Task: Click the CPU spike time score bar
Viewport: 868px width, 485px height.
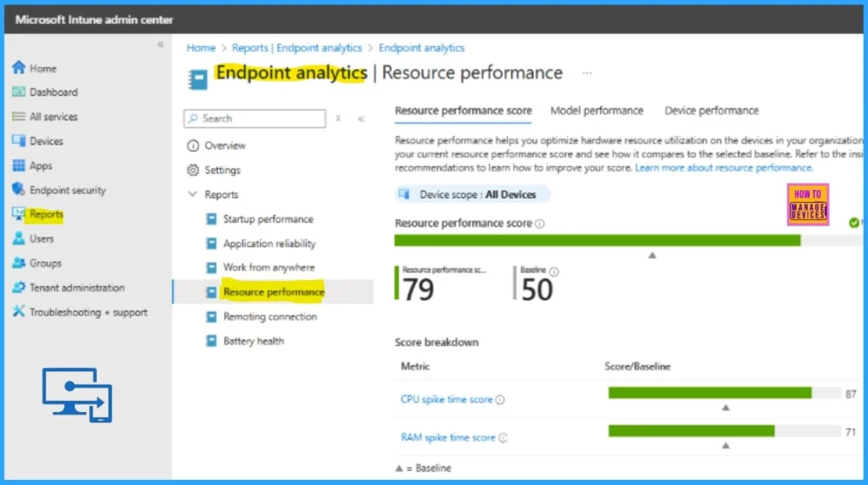Action: point(725,393)
